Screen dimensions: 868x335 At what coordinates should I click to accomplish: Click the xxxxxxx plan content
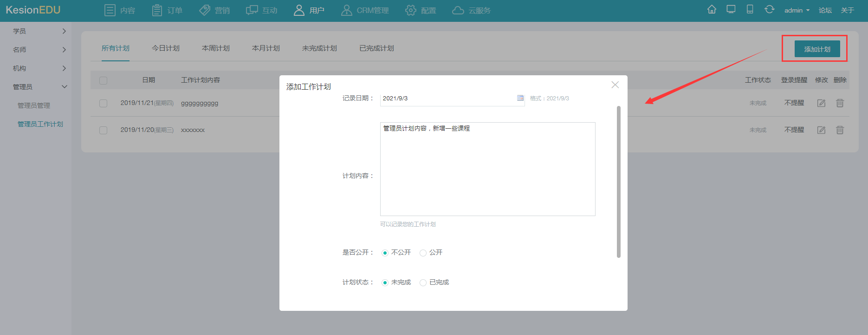point(193,130)
